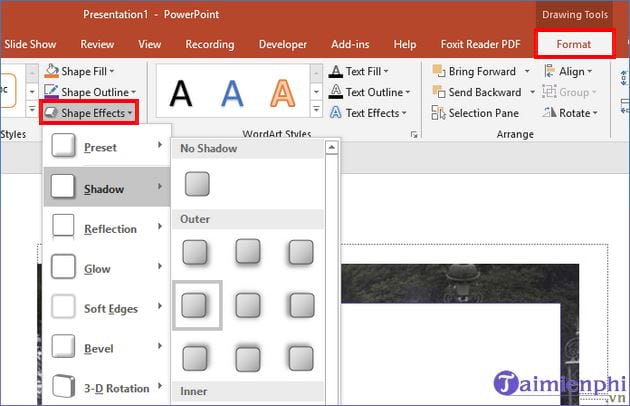The height and width of the screenshot is (406, 630).
Task: Expand the Text Fill dropdown arrow
Action: (x=386, y=72)
